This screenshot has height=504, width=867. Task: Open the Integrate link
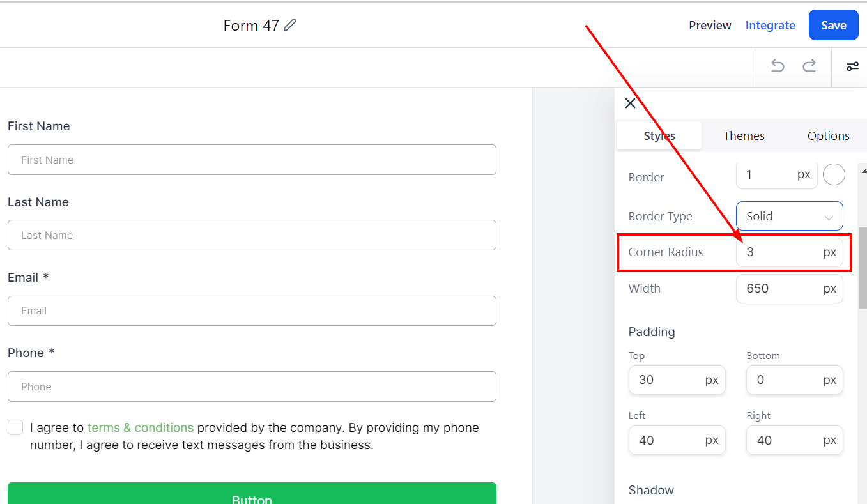click(770, 25)
